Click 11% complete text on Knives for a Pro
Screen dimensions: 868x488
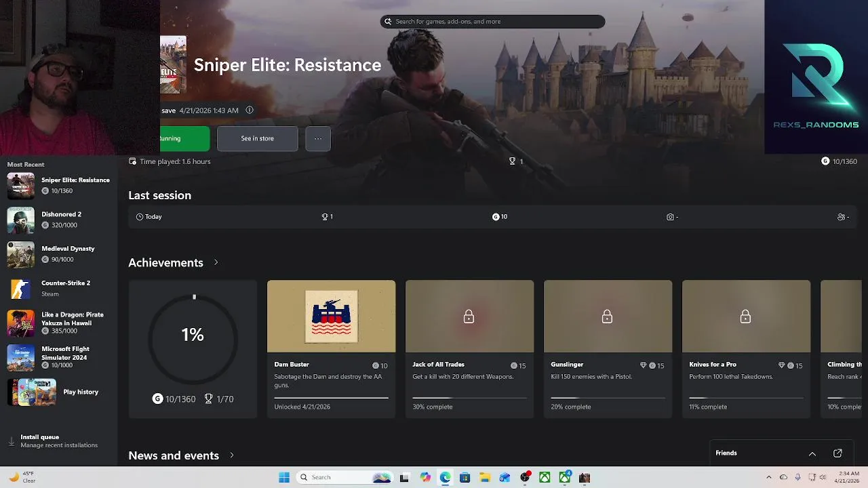(708, 407)
